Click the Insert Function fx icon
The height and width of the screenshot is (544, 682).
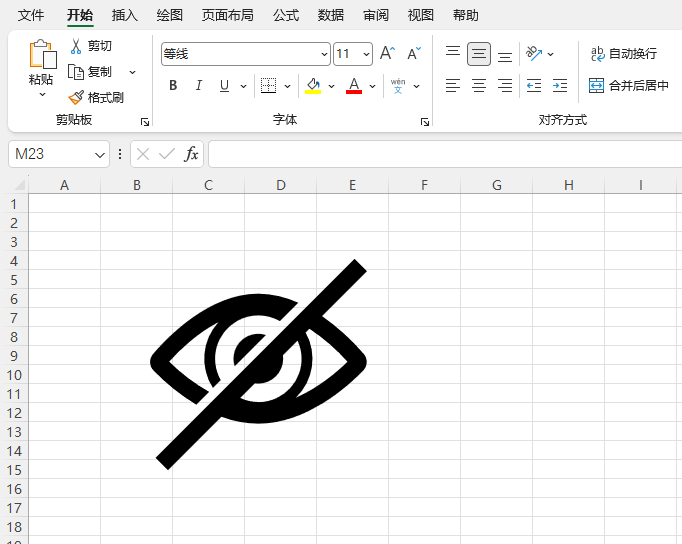191,154
